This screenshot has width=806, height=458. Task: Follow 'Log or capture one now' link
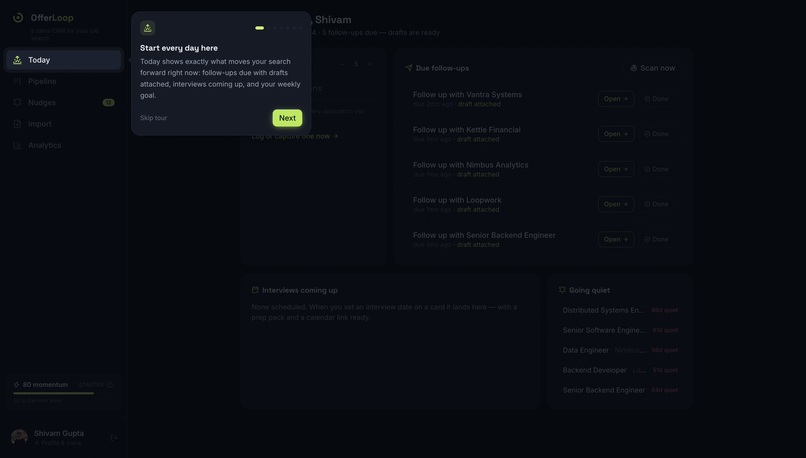click(x=295, y=136)
